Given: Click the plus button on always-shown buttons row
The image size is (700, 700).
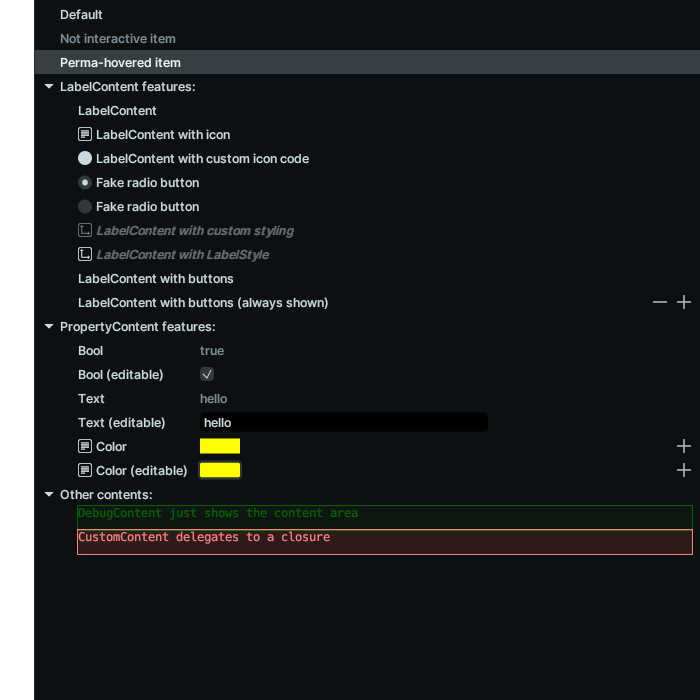Looking at the screenshot, I should click(x=684, y=302).
